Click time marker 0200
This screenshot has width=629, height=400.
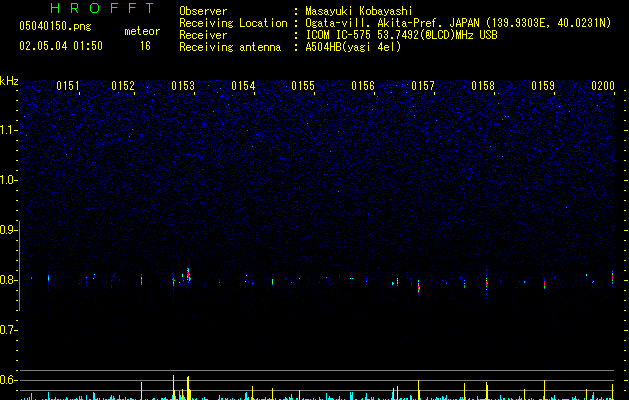(603, 86)
